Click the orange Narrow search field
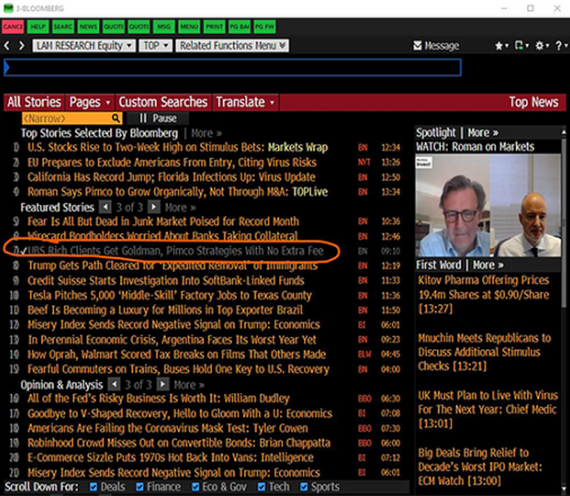Viewport: 570px width, 496px height. (72, 118)
